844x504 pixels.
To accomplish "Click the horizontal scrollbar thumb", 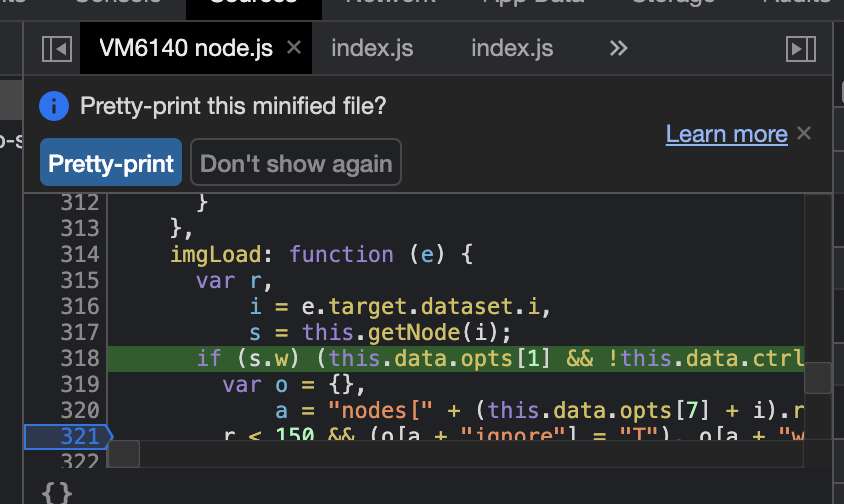I will click(x=124, y=454).
